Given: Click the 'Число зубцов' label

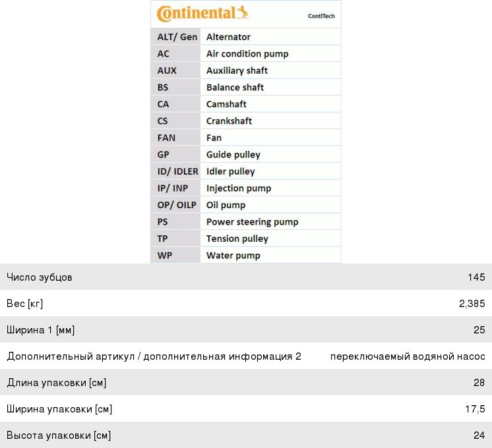Looking at the screenshot, I should [x=40, y=277].
